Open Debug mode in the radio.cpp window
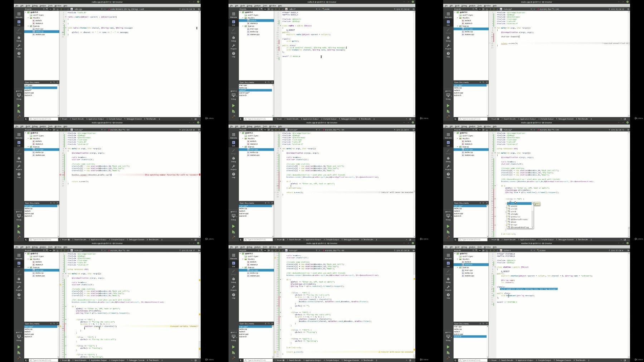644x362 pixels. (19, 38)
